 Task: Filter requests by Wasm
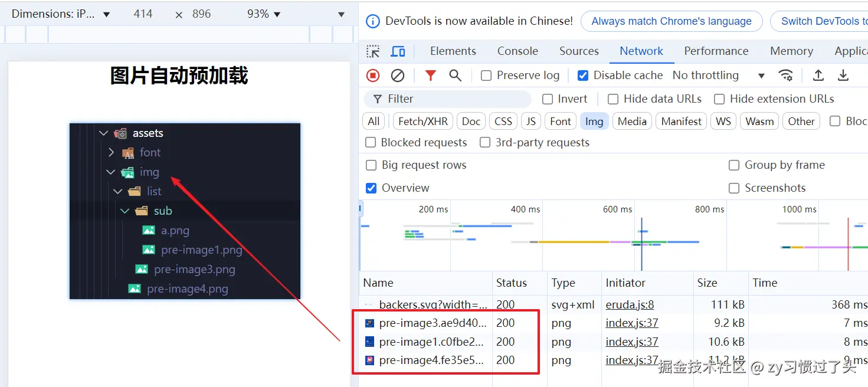[x=759, y=122]
